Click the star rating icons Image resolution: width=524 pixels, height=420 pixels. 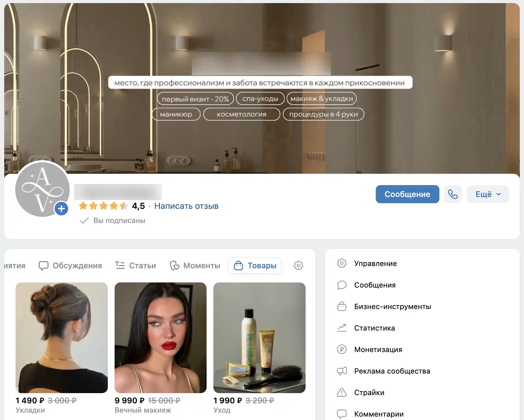coord(103,206)
